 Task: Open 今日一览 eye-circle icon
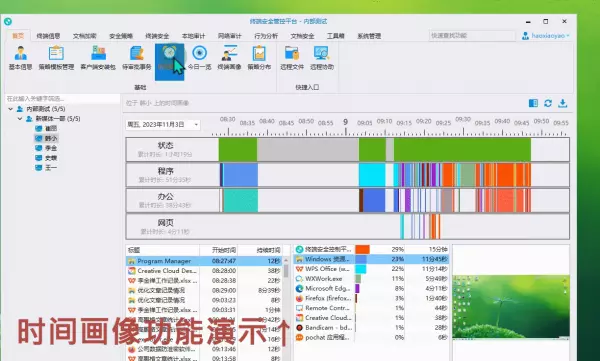pyautogui.click(x=199, y=53)
